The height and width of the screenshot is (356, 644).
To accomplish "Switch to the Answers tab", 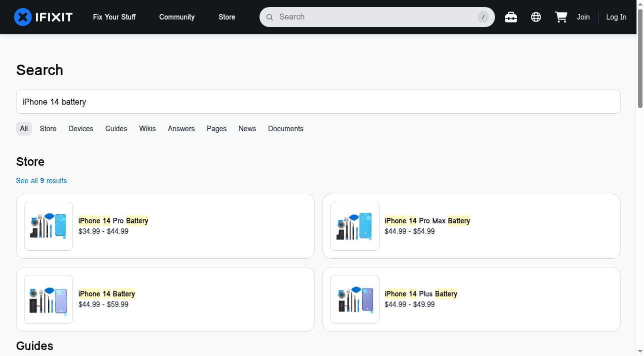I will pos(181,129).
